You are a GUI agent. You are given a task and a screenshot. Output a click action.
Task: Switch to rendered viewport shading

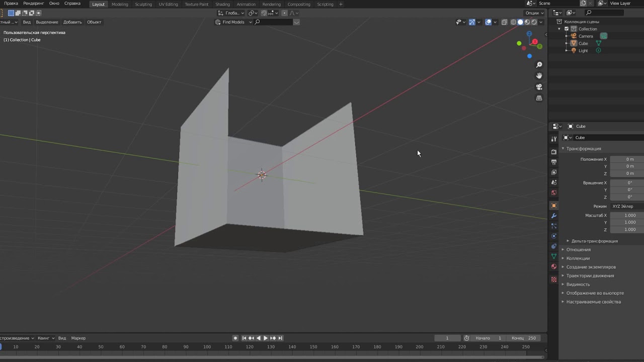(x=534, y=22)
